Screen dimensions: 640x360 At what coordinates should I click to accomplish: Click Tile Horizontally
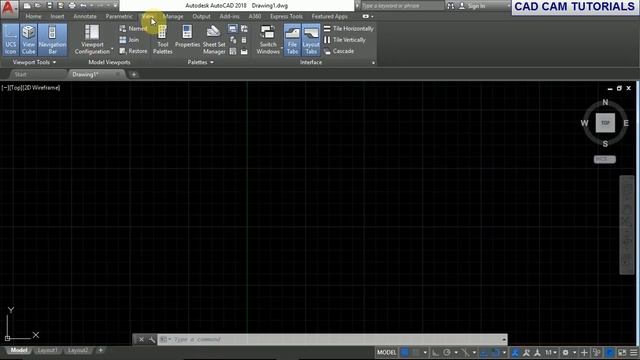349,29
